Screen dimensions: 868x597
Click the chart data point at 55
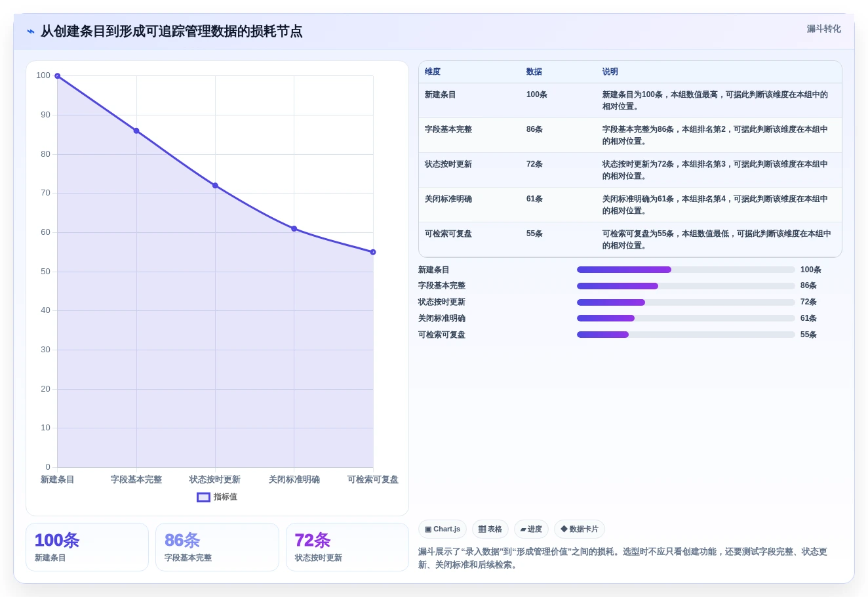[x=373, y=252]
